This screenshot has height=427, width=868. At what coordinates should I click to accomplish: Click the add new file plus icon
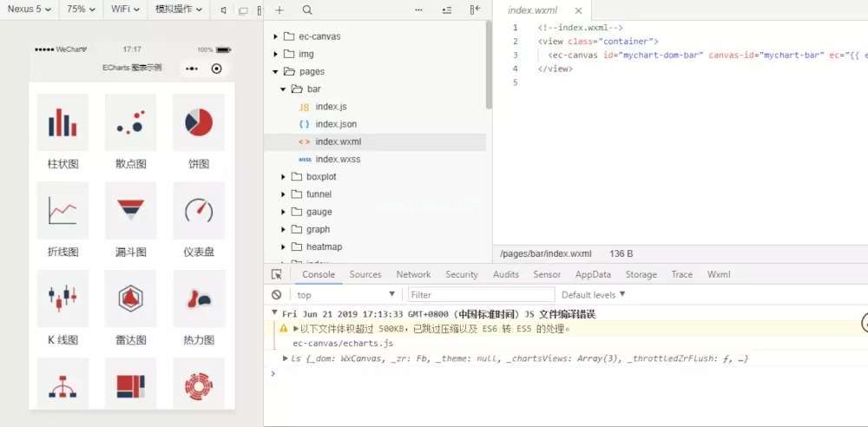pos(279,10)
